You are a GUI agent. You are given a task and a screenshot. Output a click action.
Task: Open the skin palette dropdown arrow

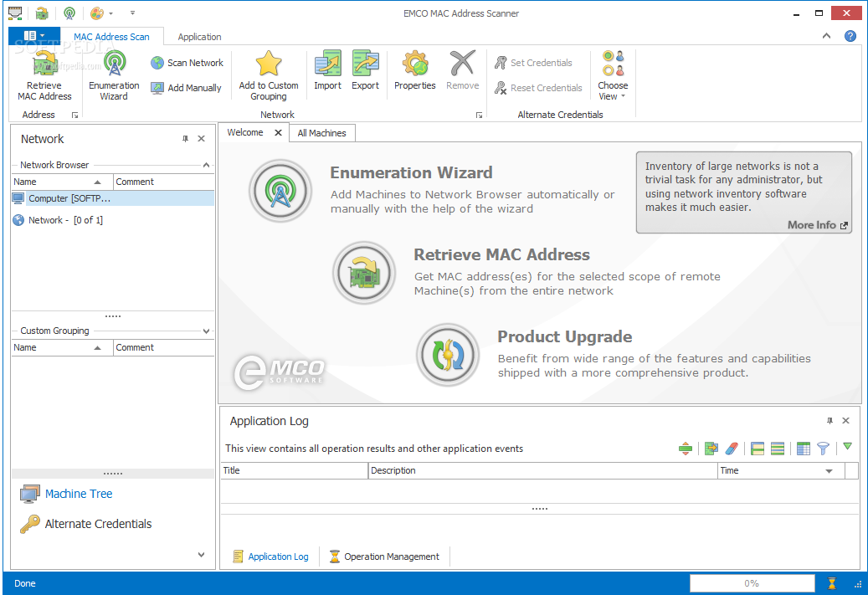(x=110, y=13)
